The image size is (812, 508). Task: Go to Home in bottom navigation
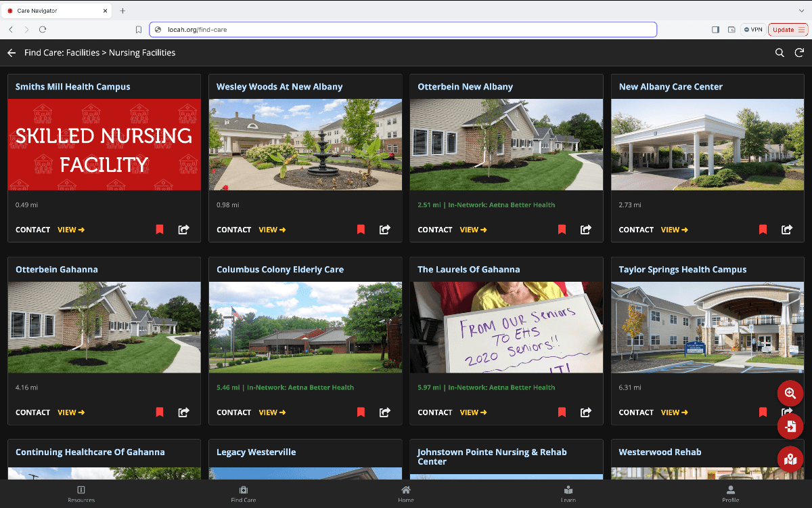[406, 494]
